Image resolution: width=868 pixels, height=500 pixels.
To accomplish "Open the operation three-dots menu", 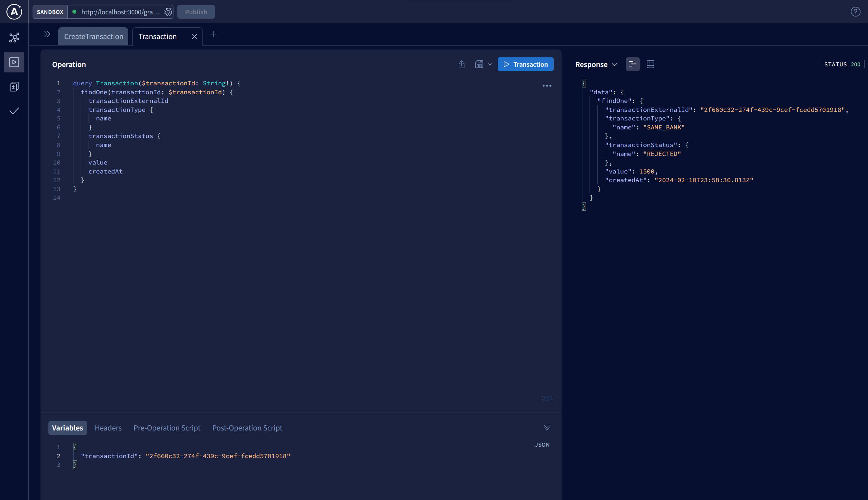I will click(x=547, y=86).
